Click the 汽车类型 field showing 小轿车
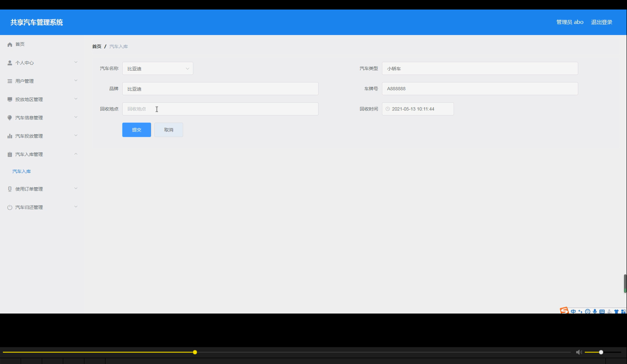Viewport: 627px width, 364px height. click(x=480, y=68)
